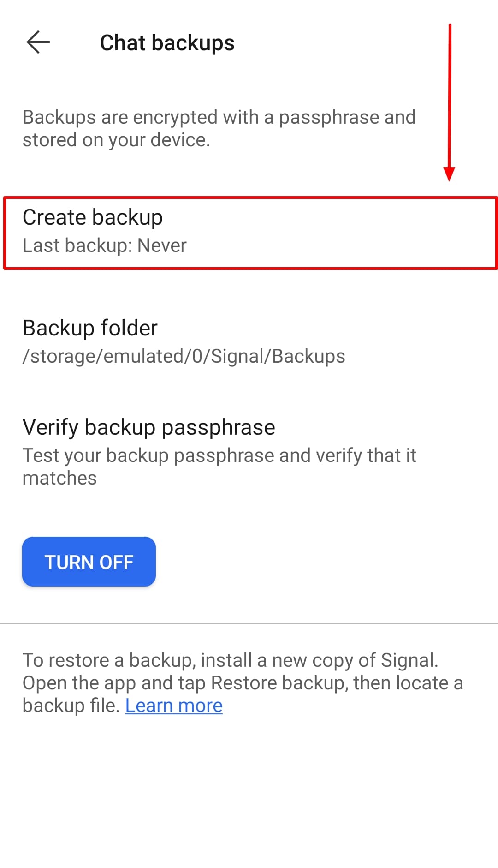Tap Create backup to make first backup
Screen dimensions: 498x868
[92, 217]
